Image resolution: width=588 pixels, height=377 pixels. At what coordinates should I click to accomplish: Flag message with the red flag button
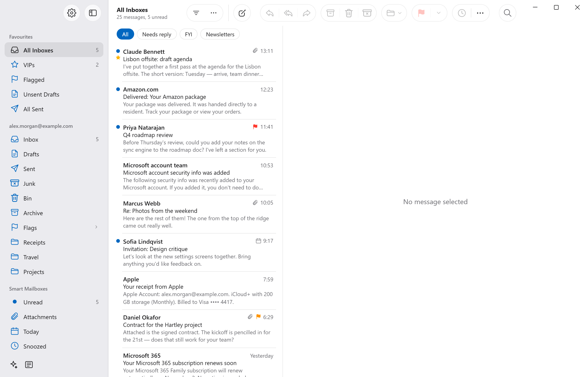421,13
